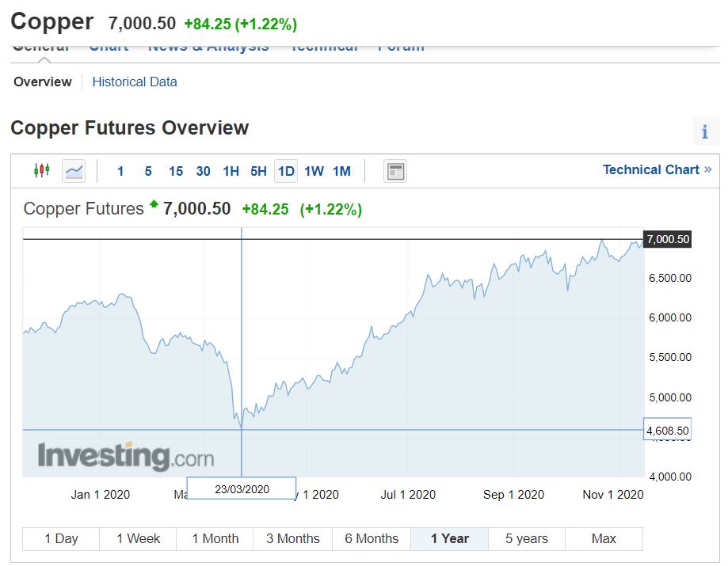This screenshot has height=566, width=728.
Task: Toggle the 1D daily interval
Action: click(x=286, y=171)
